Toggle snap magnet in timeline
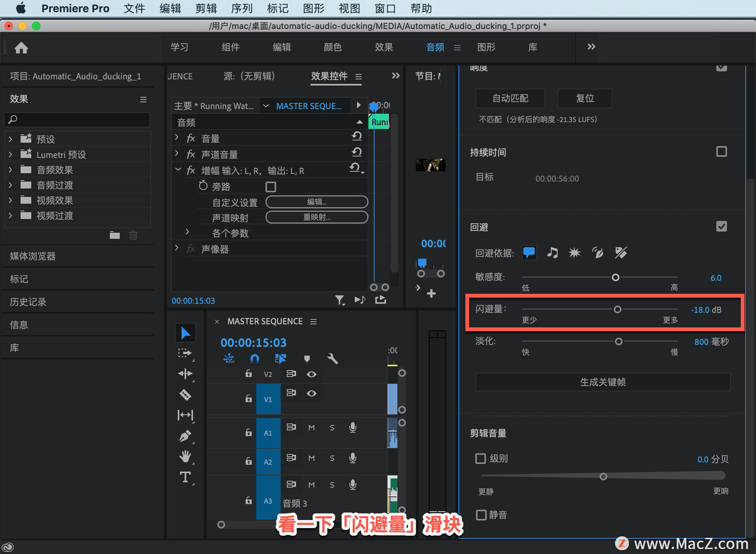This screenshot has height=554, width=756. (x=255, y=359)
